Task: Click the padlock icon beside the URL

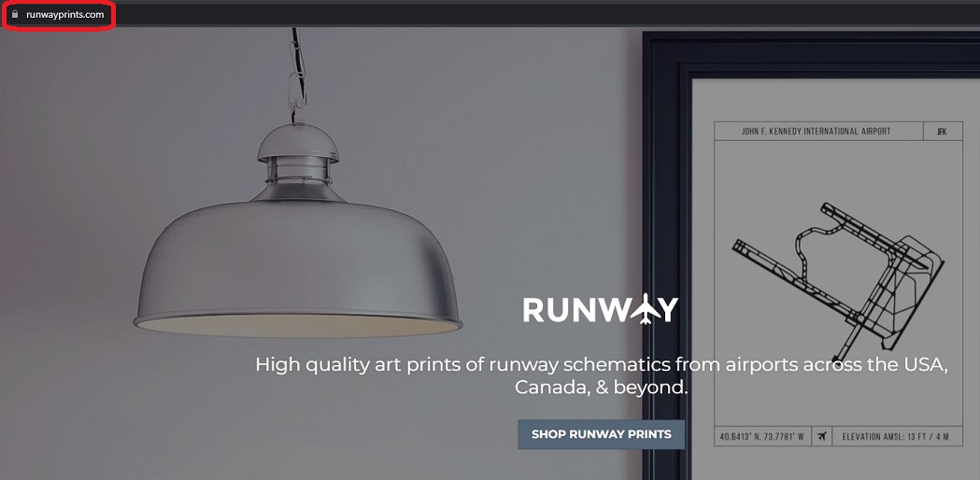Action: click(15, 14)
